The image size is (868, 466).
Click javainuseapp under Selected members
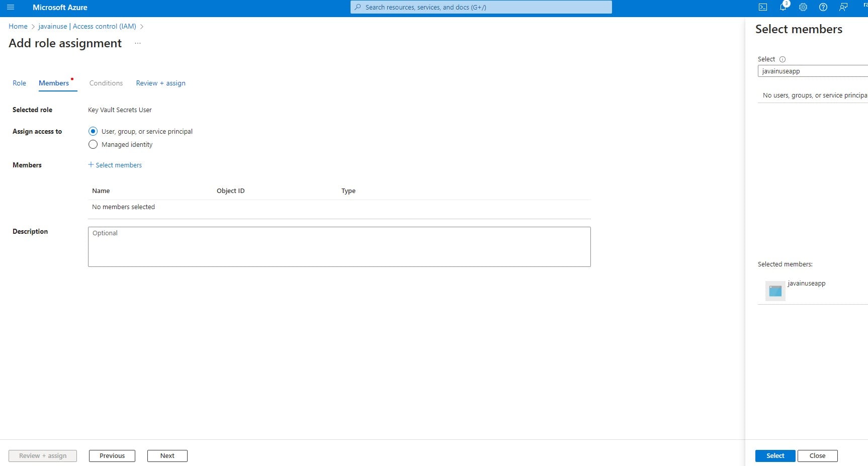point(807,284)
